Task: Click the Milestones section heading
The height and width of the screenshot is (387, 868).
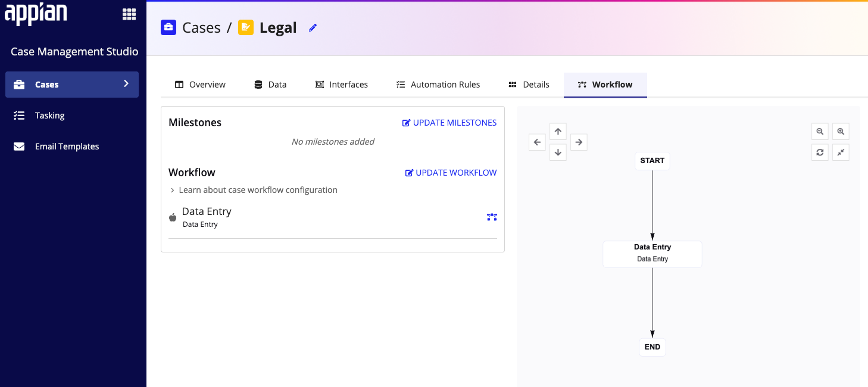Action: click(x=195, y=123)
